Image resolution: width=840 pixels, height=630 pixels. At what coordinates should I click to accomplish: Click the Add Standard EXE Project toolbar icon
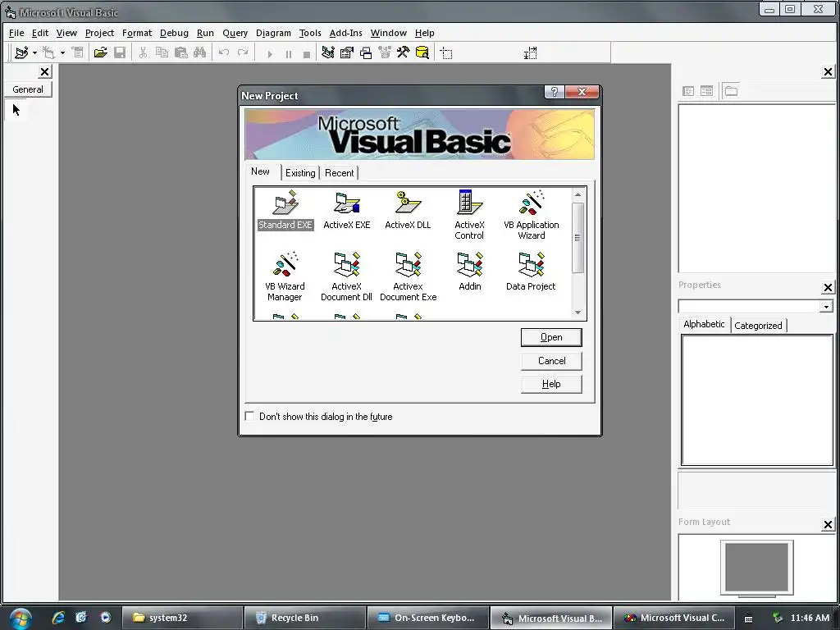pos(21,52)
